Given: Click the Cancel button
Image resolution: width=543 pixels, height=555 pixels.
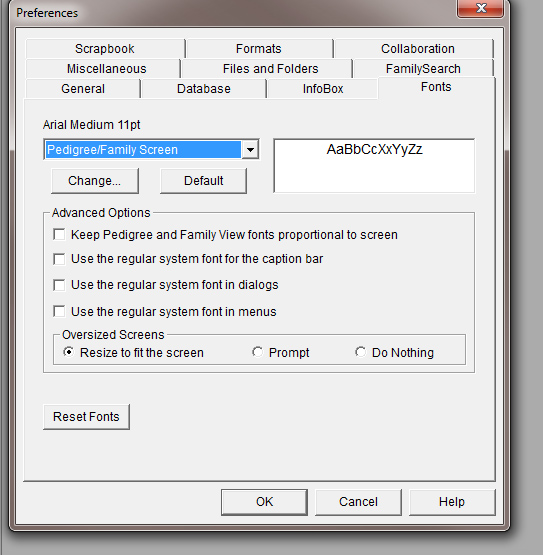Looking at the screenshot, I should (x=358, y=502).
